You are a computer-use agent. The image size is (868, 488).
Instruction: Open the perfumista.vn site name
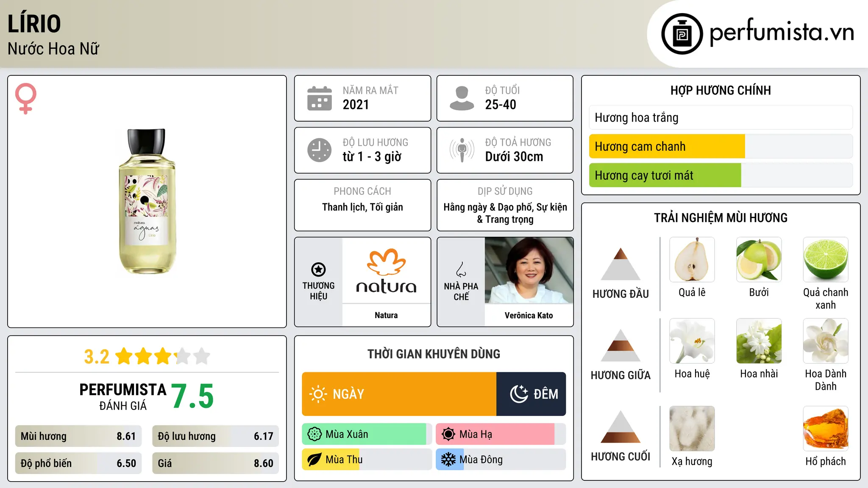click(782, 33)
